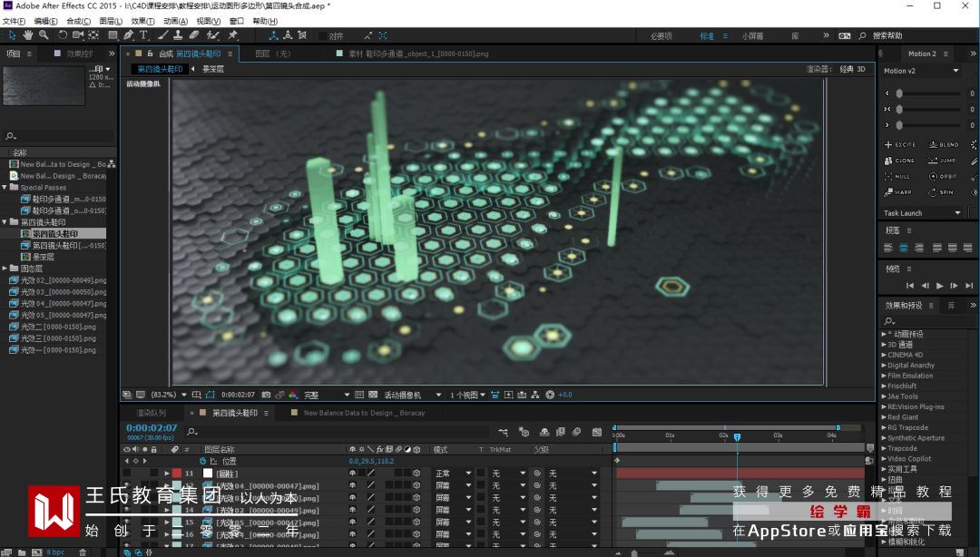Open the Motion v2 dropdown

[955, 71]
